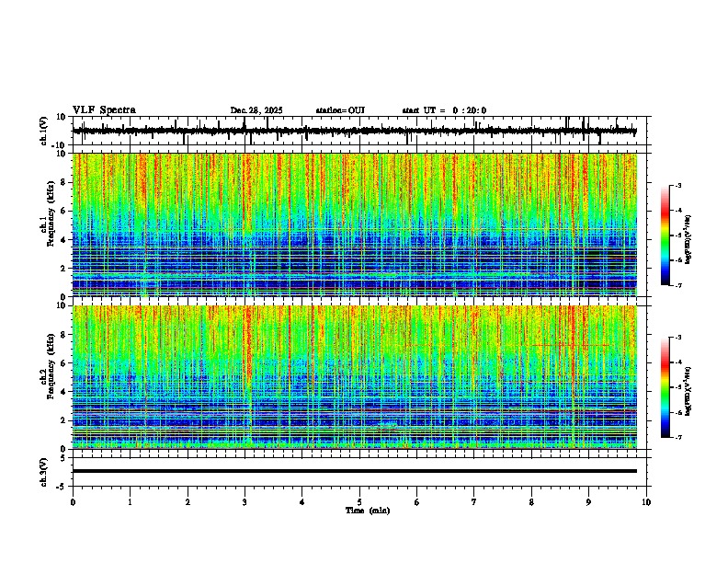Click the "6" kHz tick on the ch.1 spectrogram
Screen dimensions: 728x563
click(x=63, y=211)
